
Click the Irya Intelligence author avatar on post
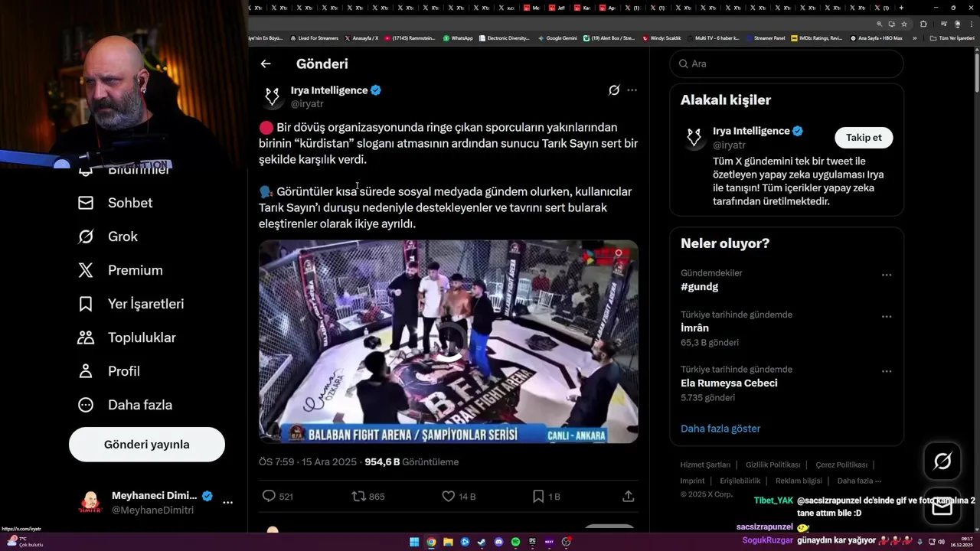pyautogui.click(x=272, y=96)
